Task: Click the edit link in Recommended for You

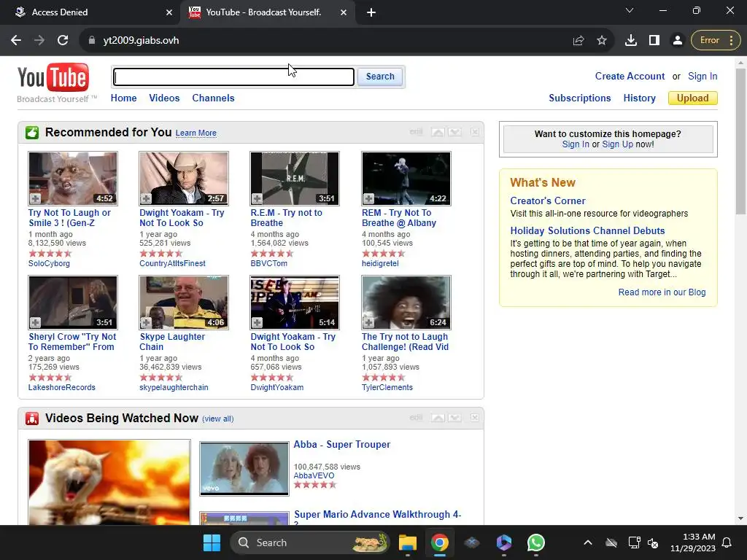Action: click(x=416, y=132)
